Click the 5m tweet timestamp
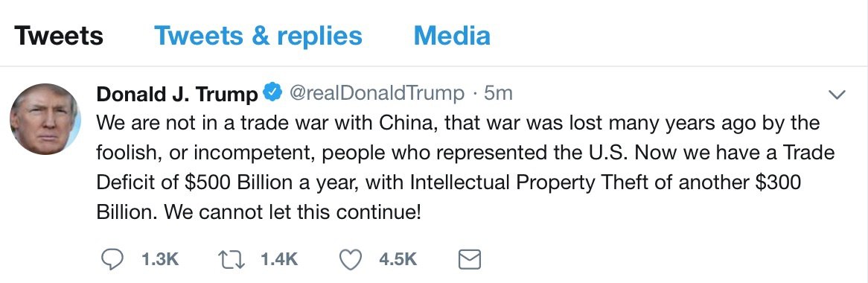 click(x=498, y=94)
